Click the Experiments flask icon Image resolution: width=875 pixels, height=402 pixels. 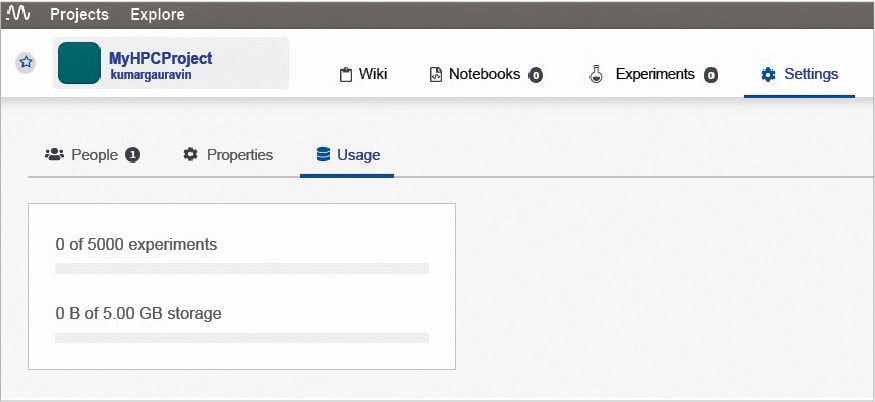pos(596,75)
